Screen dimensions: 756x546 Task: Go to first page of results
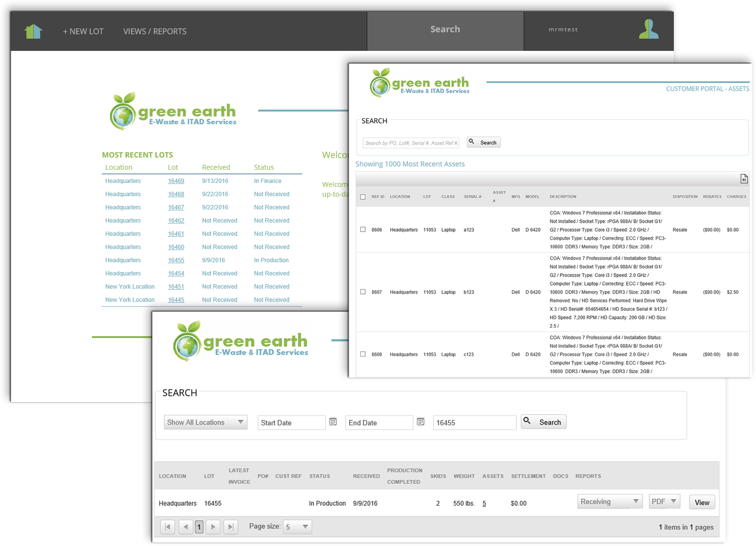pos(168,527)
